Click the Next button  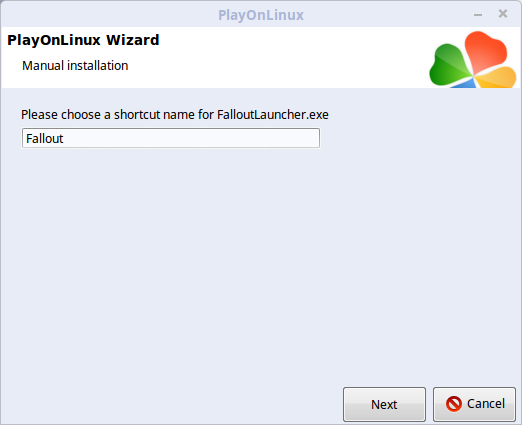(x=384, y=404)
